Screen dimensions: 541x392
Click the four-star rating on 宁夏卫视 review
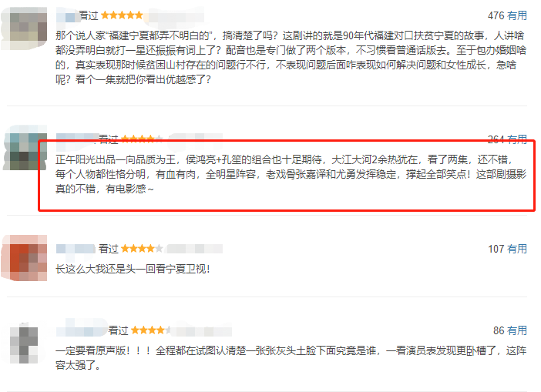click(142, 248)
